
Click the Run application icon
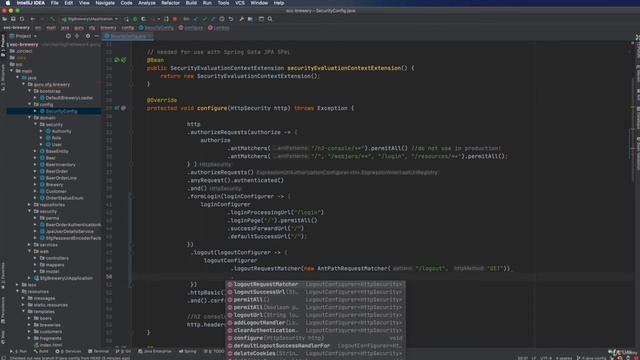127,19
